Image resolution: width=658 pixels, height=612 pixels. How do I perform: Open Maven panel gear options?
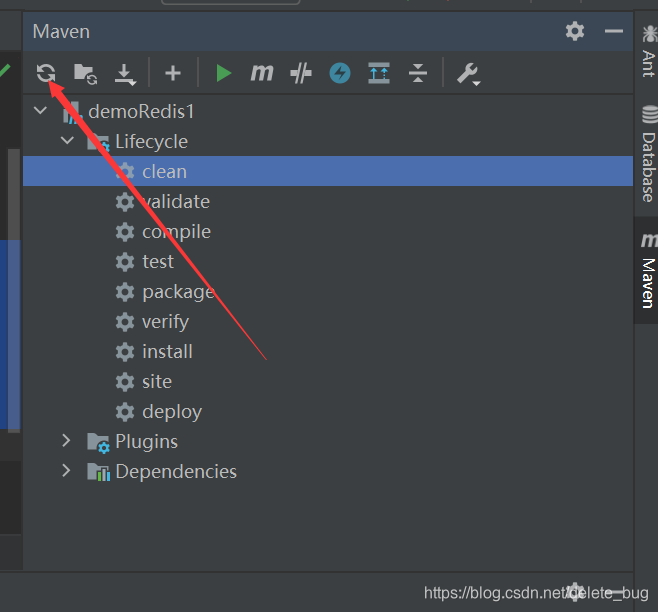tap(575, 31)
